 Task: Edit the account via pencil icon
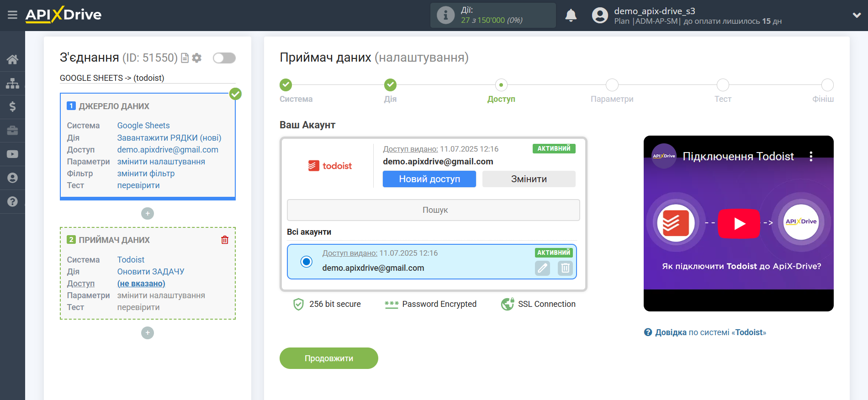pos(542,268)
